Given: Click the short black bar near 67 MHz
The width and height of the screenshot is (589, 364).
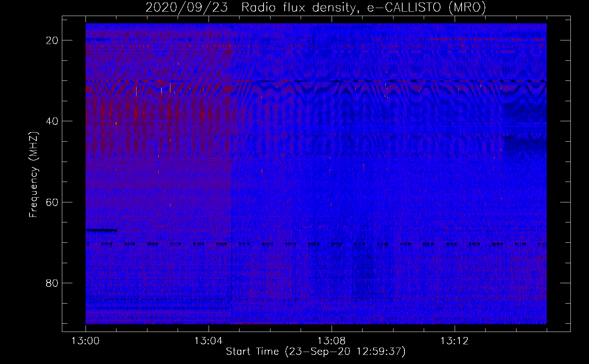Looking at the screenshot, I should coord(102,230).
